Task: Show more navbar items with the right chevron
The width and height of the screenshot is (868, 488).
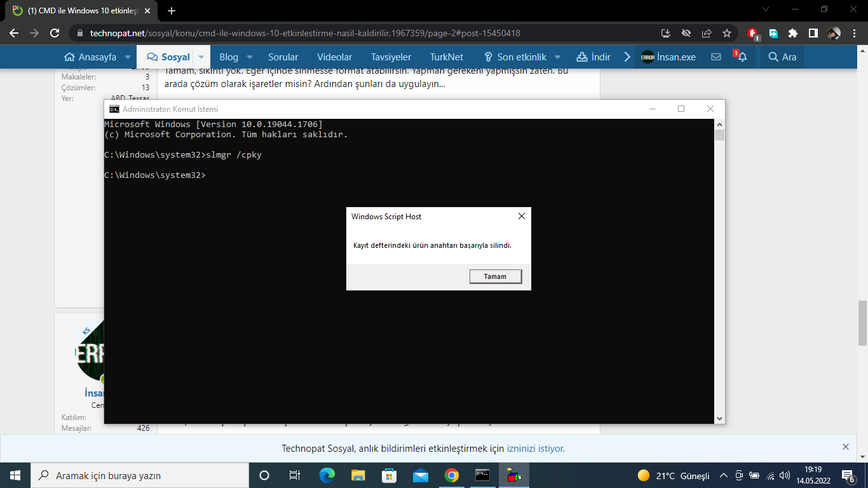Action: point(627,57)
